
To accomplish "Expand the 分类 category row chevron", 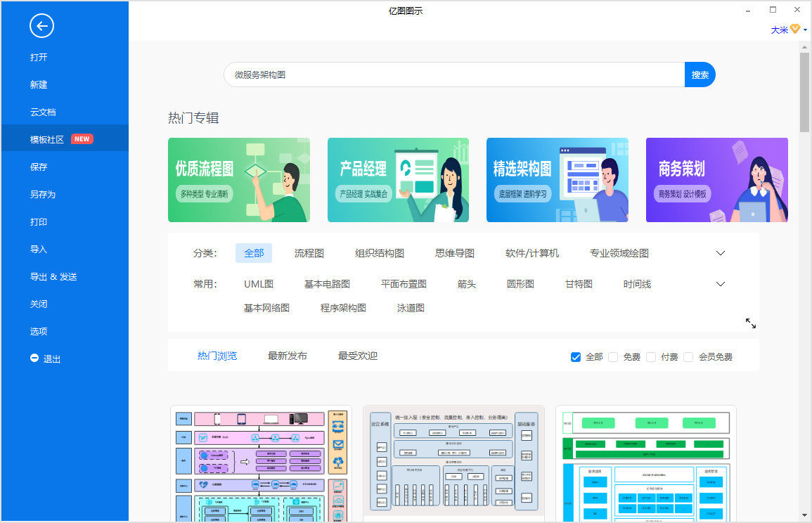I will (721, 253).
